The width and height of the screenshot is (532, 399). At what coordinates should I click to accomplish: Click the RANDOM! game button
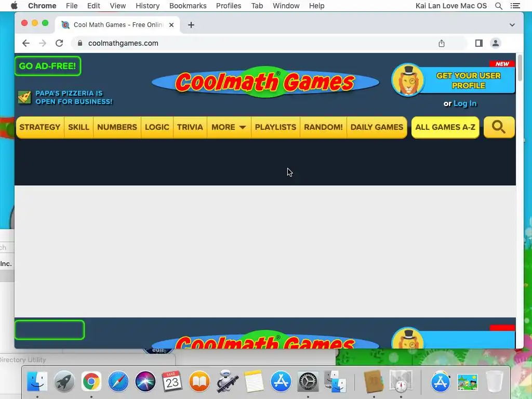[x=323, y=127]
